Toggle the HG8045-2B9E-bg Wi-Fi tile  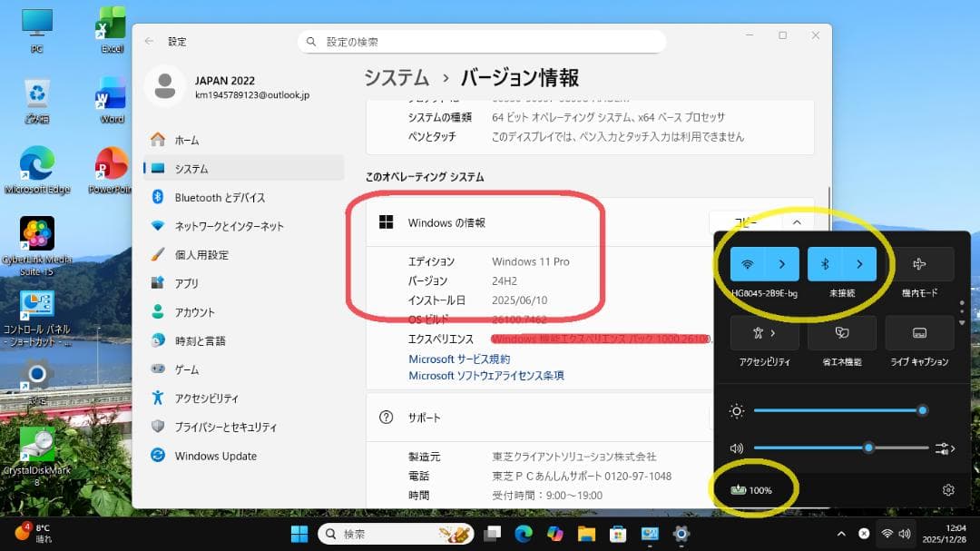[747, 263]
